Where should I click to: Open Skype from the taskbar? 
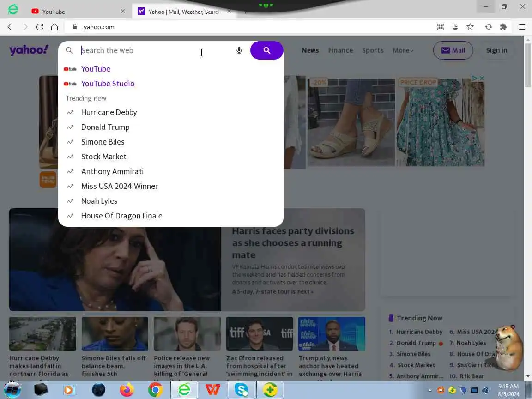point(241,390)
